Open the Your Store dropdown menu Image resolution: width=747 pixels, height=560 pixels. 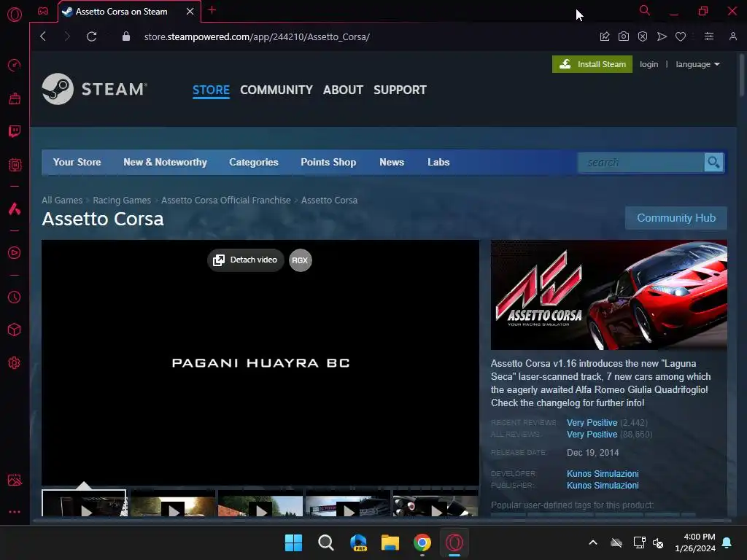[77, 162]
